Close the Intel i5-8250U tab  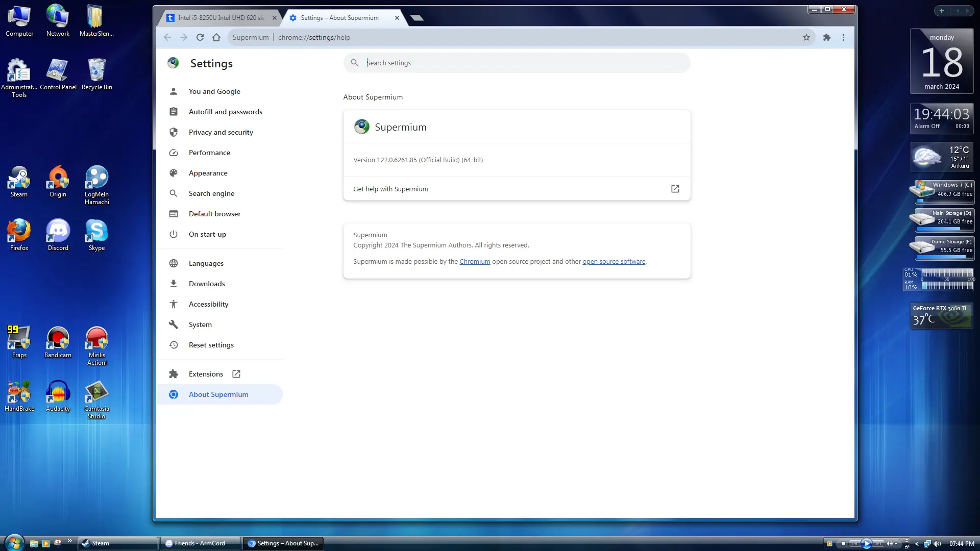tap(275, 18)
